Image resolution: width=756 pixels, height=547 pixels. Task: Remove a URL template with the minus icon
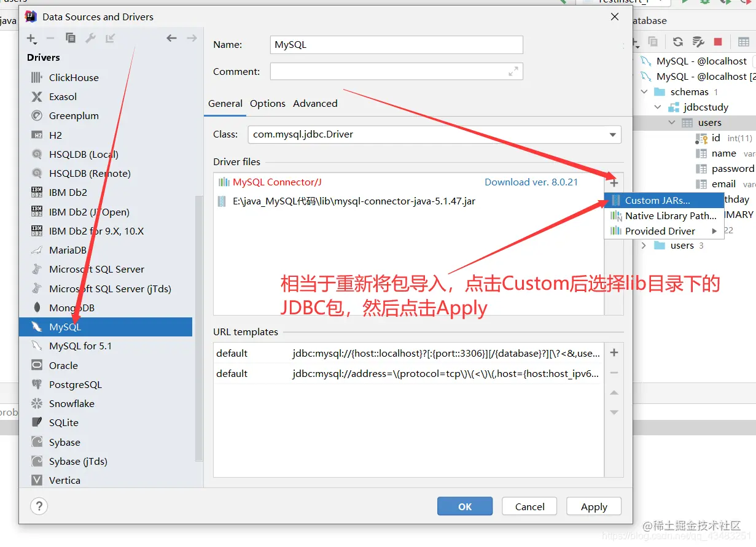[x=614, y=373]
